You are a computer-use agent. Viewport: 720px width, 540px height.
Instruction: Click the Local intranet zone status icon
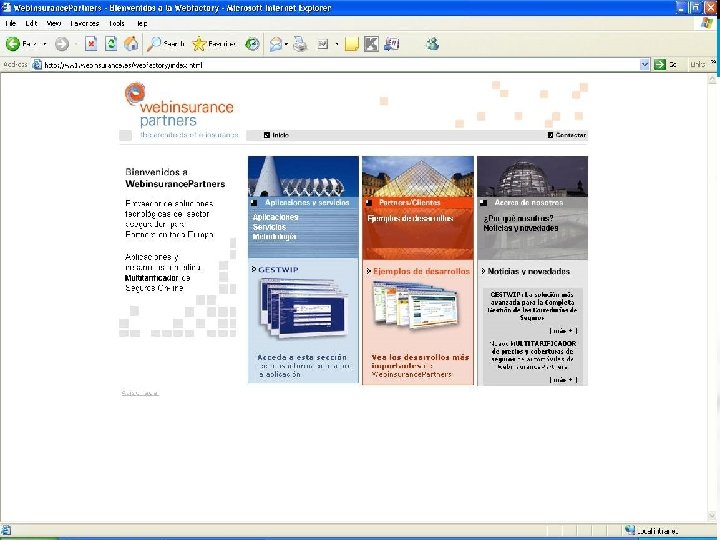(x=630, y=530)
